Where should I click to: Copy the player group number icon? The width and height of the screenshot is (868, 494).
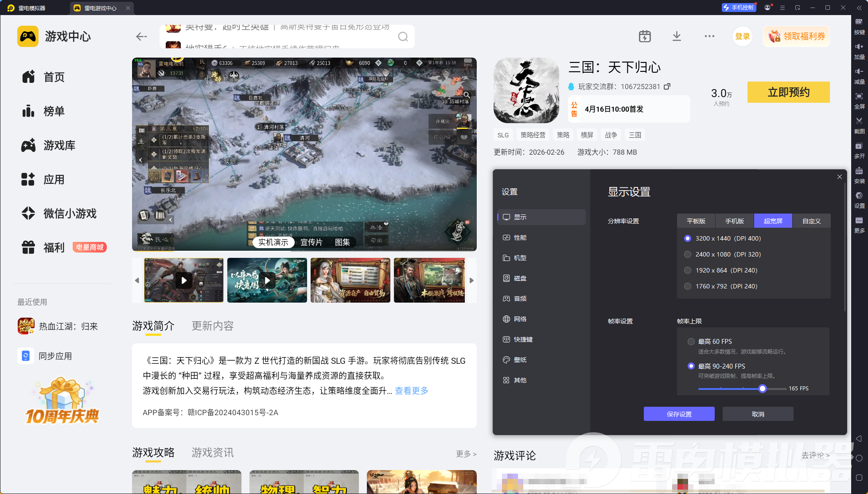pyautogui.click(x=667, y=86)
